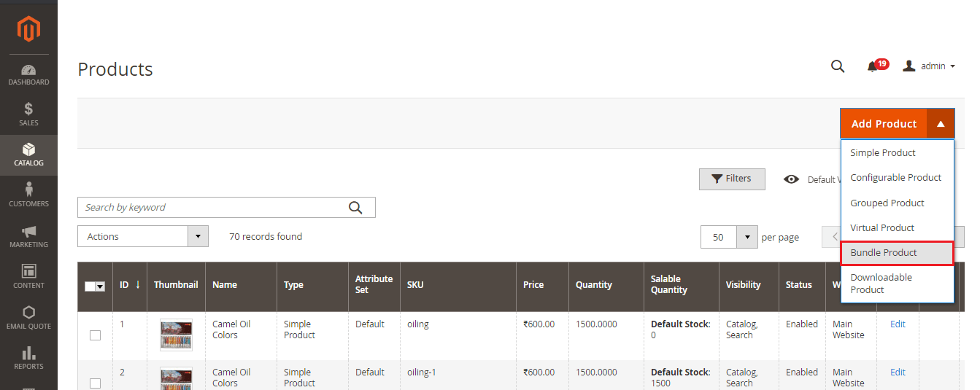
Task: Click the ID column sort arrow
Action: [137, 284]
